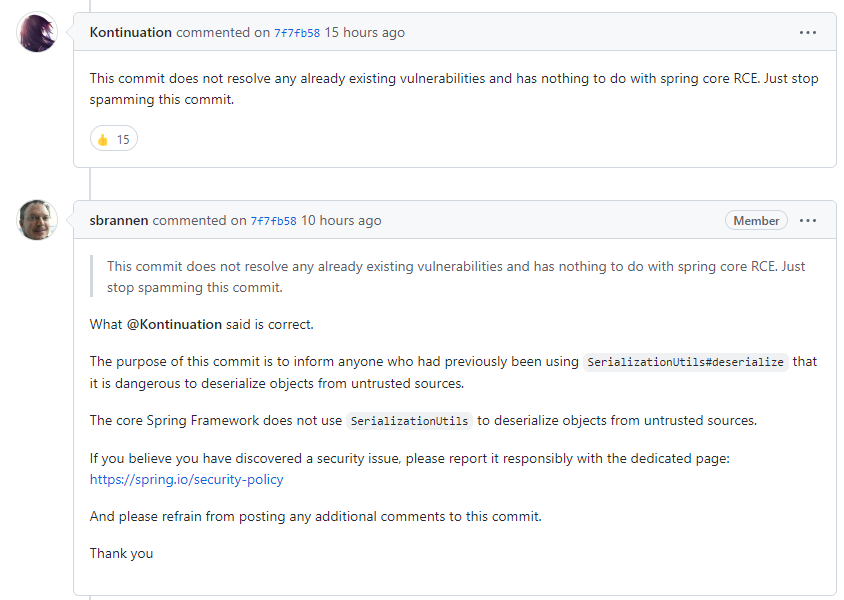Toggle the thumbs up reaction with 15 votes
The height and width of the screenshot is (600, 844).
[114, 139]
